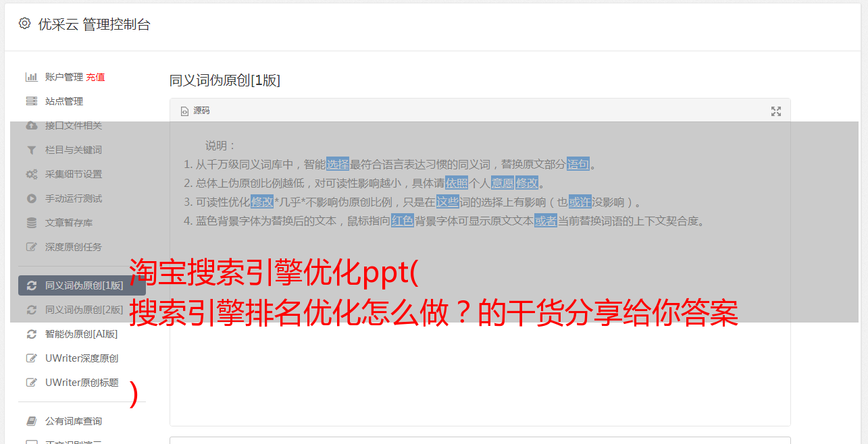Toggle fullscreen with the editor expand icon

point(776,111)
